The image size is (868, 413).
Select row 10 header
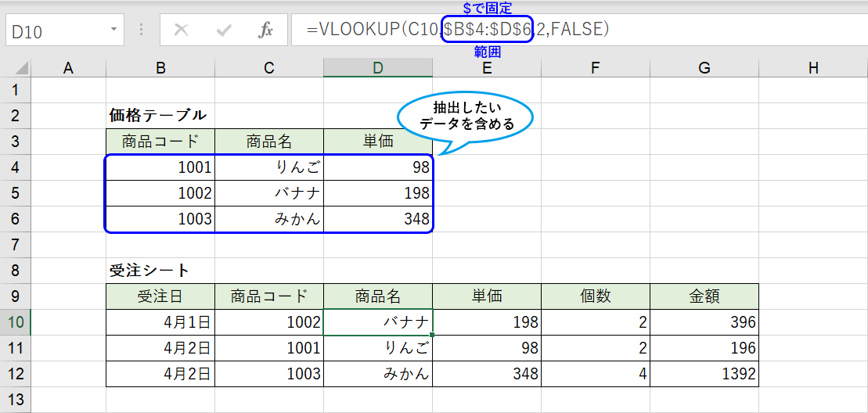click(x=15, y=322)
